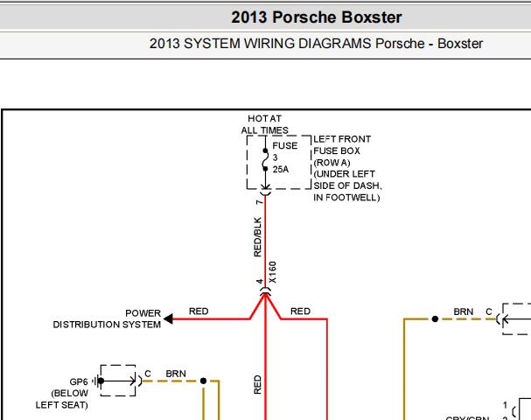Click the vertical 'RED' label on the center wire

(x=258, y=384)
